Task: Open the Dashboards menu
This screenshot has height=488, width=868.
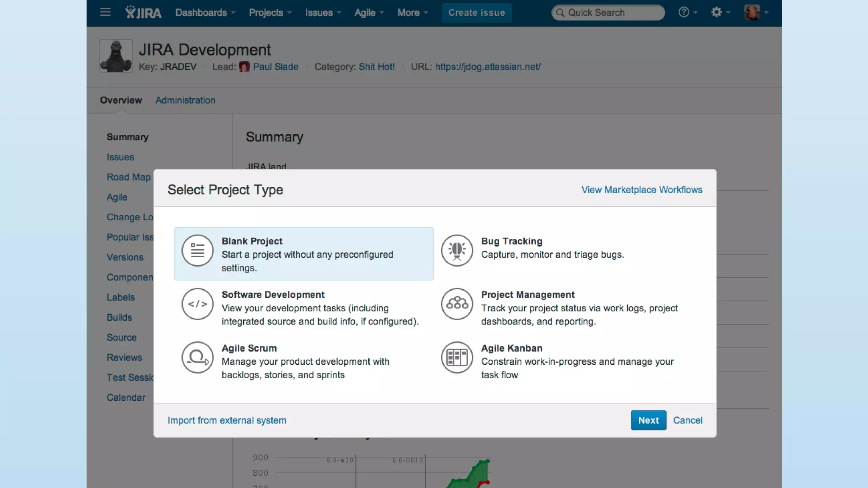Action: (205, 13)
